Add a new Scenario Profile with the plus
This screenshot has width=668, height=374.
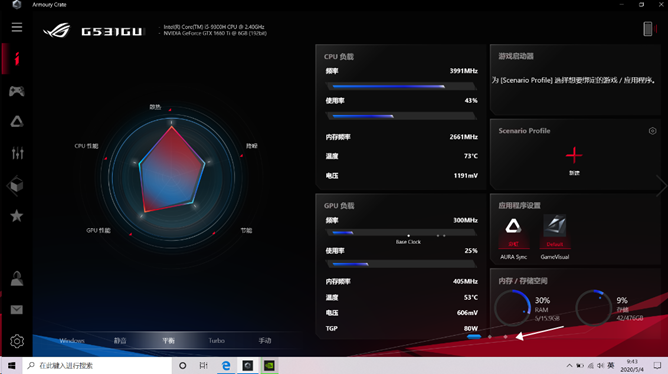tap(574, 155)
